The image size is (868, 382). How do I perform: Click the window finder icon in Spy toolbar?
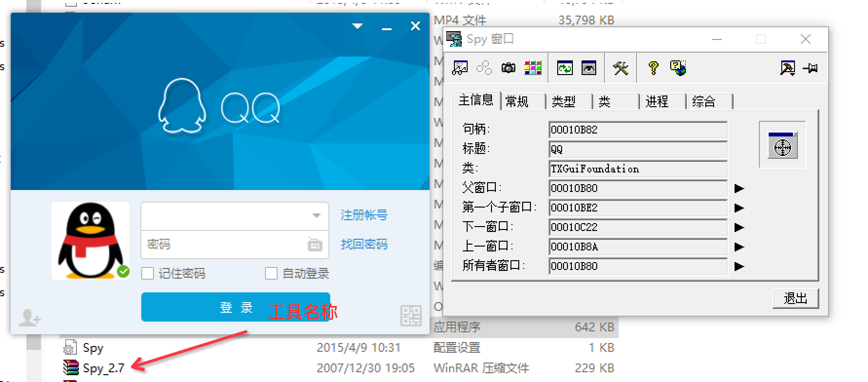[x=460, y=68]
